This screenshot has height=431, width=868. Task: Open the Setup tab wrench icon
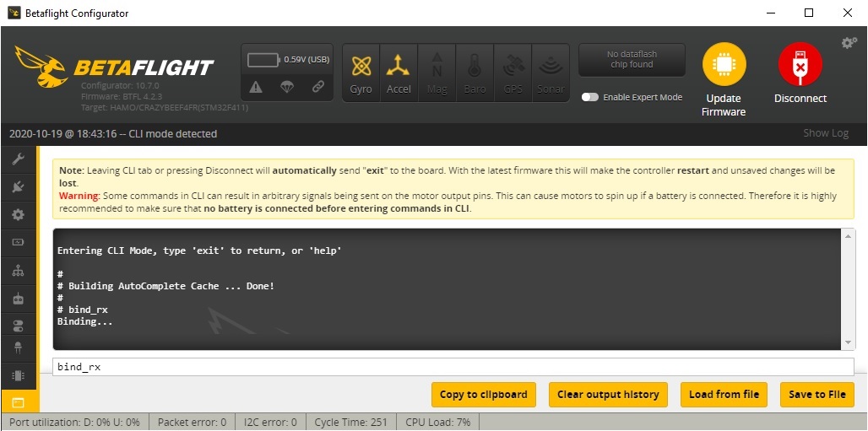(x=19, y=159)
